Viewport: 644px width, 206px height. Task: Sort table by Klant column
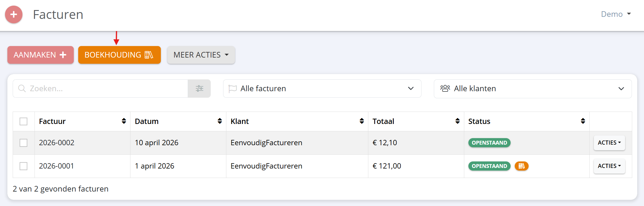(x=362, y=121)
